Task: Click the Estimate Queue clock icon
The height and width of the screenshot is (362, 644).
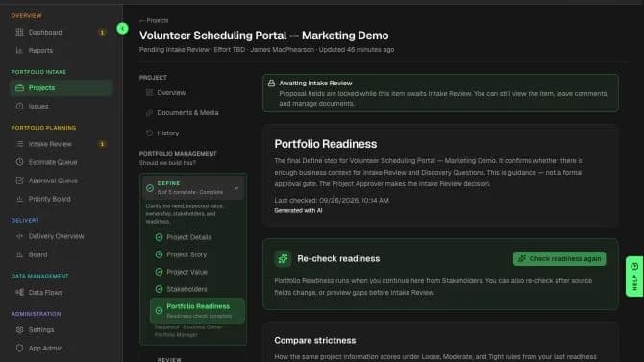Action: click(x=19, y=162)
